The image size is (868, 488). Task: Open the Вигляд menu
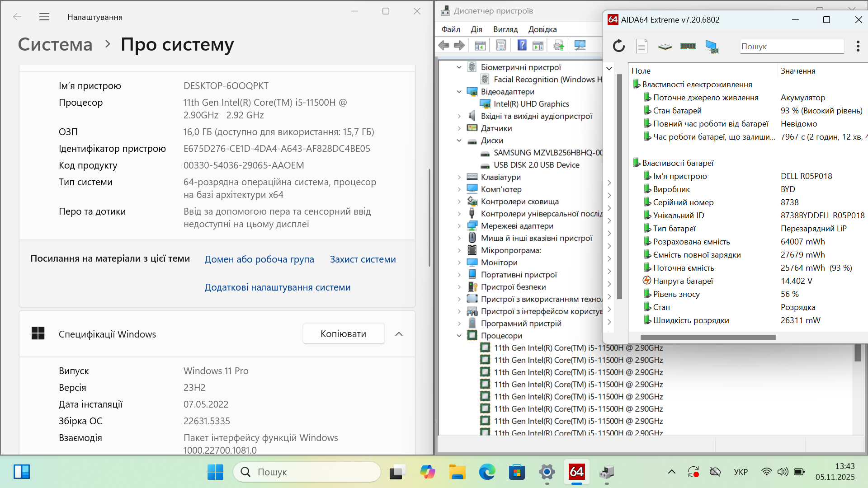(x=505, y=29)
